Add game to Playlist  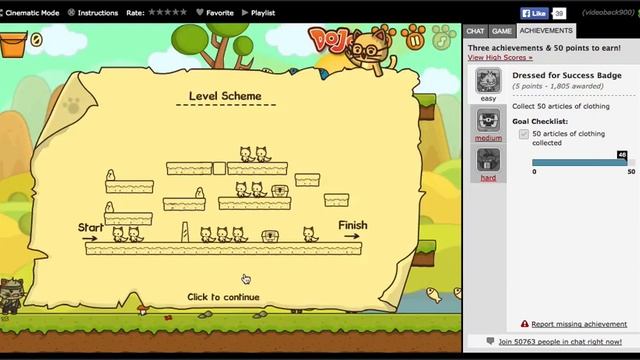click(x=259, y=13)
